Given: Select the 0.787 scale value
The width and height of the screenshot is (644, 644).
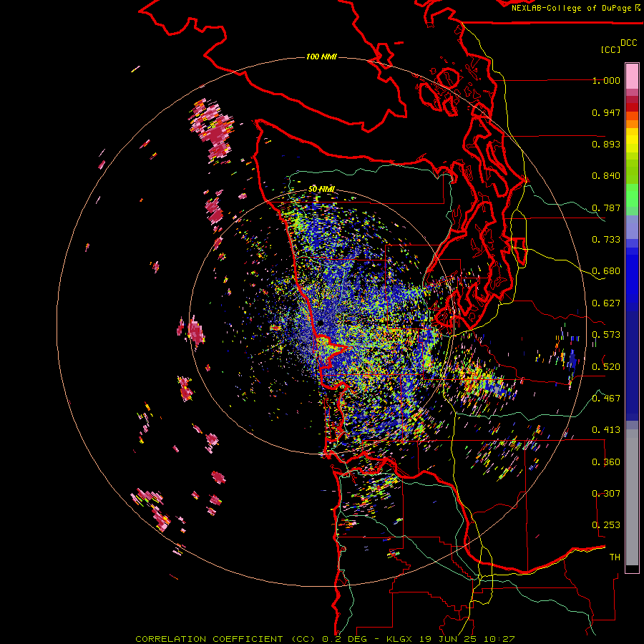Looking at the screenshot, I should (606, 208).
